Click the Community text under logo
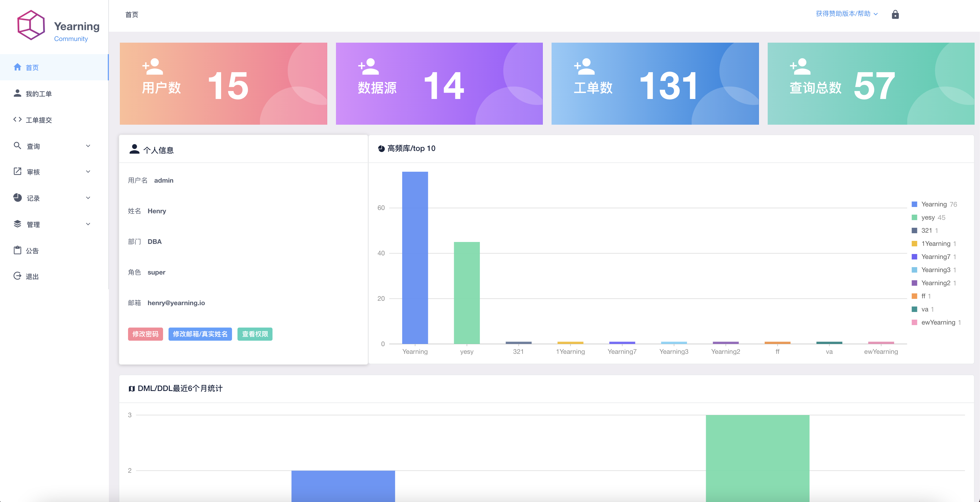The width and height of the screenshot is (980, 502). click(x=71, y=39)
